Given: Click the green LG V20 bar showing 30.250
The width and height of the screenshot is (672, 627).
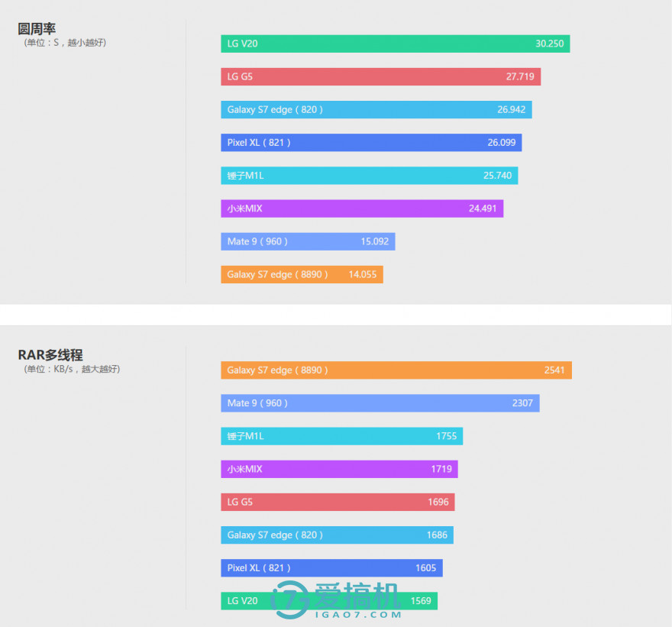Looking at the screenshot, I should click(x=395, y=44).
